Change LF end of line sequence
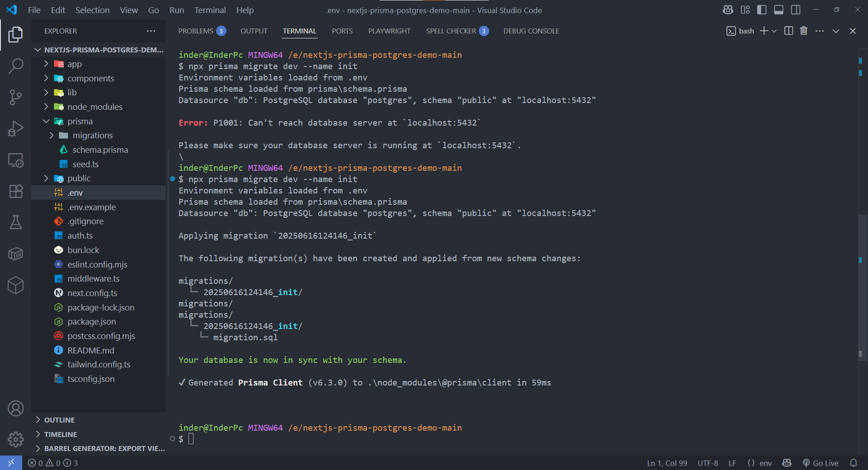This screenshot has height=470, width=868. 732,463
